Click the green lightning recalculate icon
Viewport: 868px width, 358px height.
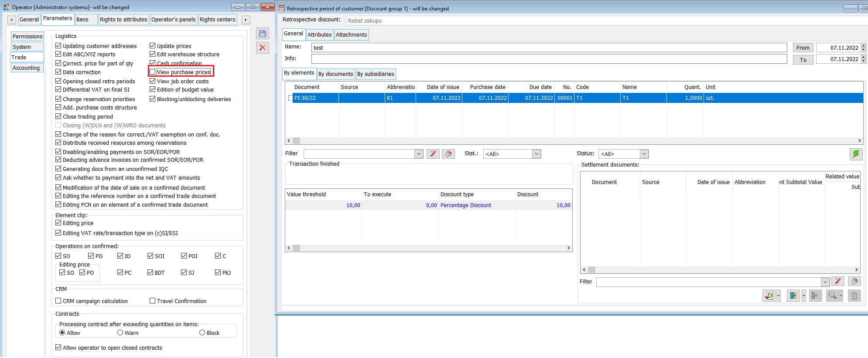coord(856,154)
